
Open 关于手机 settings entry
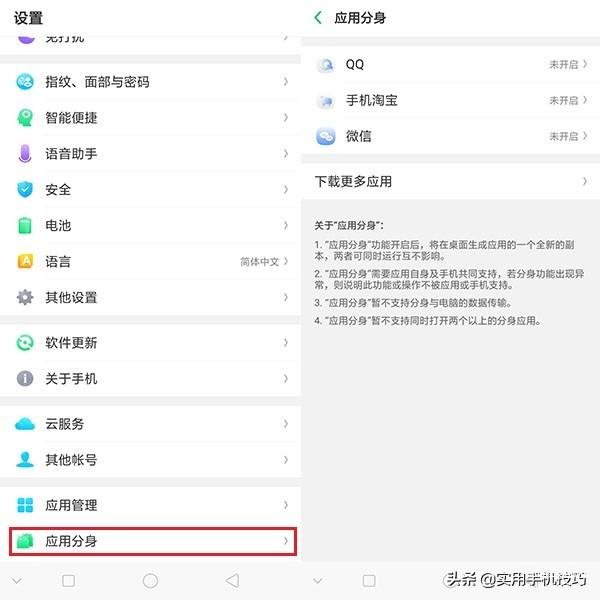click(x=150, y=378)
